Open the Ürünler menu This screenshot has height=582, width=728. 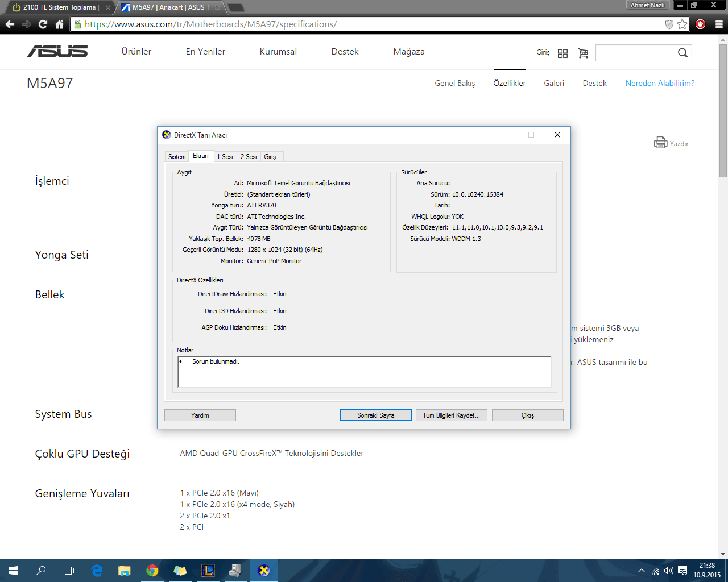click(136, 52)
